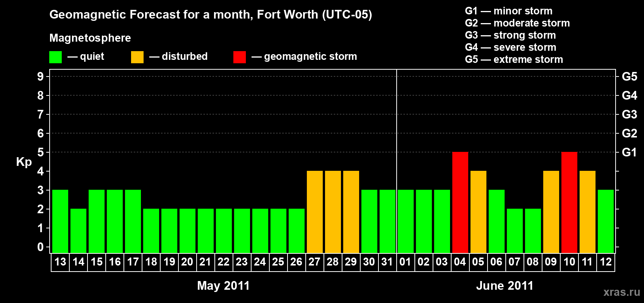Image resolution: width=644 pixels, height=303 pixels.
Task: Click the 'G4 — severe storm' legend line
Action: pyautogui.click(x=511, y=47)
